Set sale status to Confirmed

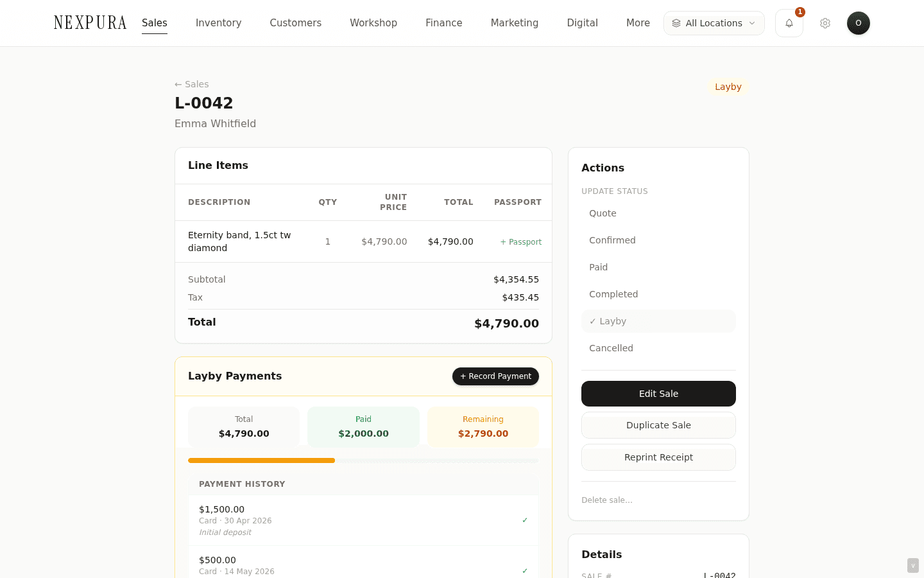coord(658,240)
